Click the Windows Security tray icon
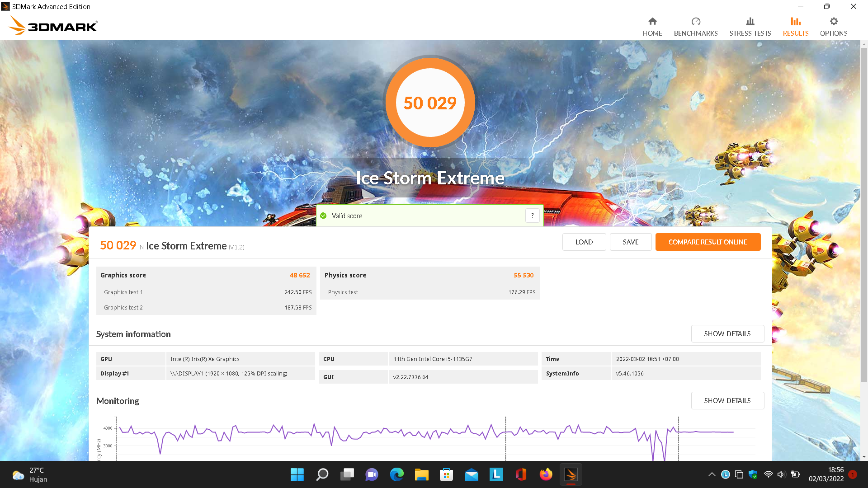 (753, 474)
